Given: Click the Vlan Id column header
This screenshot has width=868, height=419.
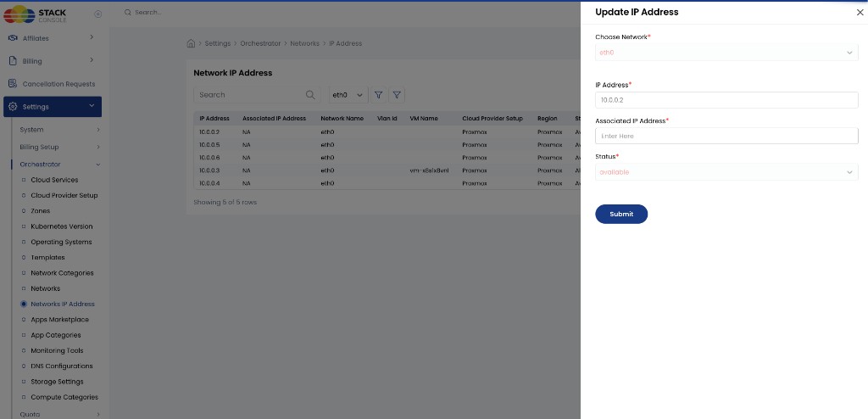Looking at the screenshot, I should point(387,119).
